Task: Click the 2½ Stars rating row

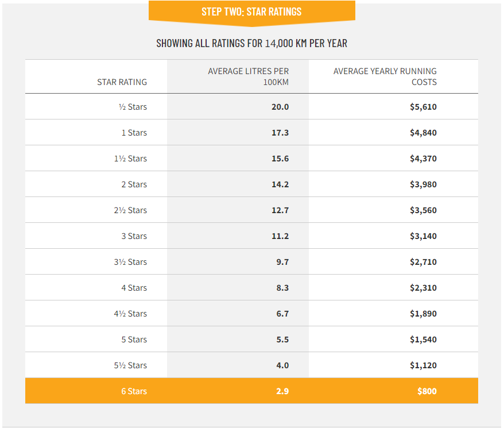Action: (251, 210)
